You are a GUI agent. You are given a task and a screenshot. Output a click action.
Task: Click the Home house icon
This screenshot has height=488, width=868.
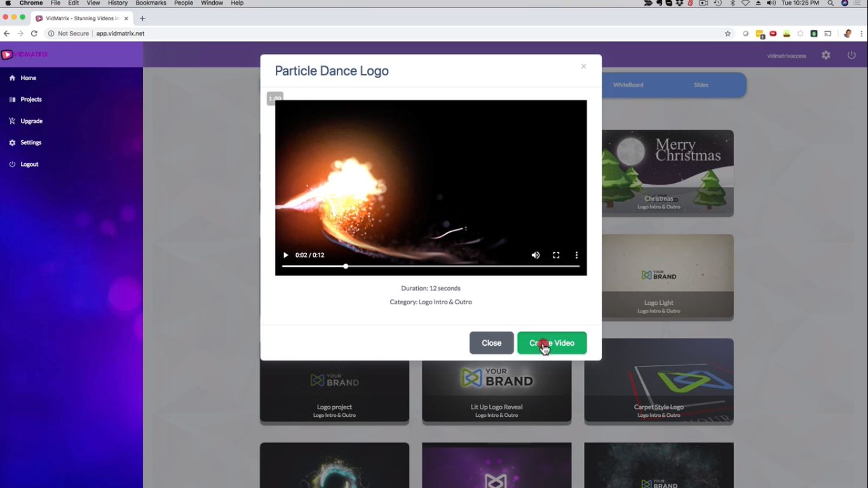click(12, 78)
